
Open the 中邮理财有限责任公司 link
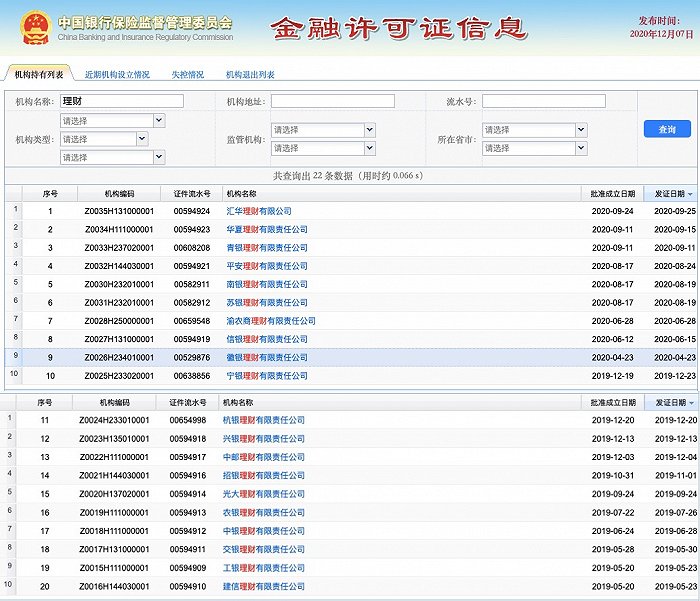click(x=264, y=457)
